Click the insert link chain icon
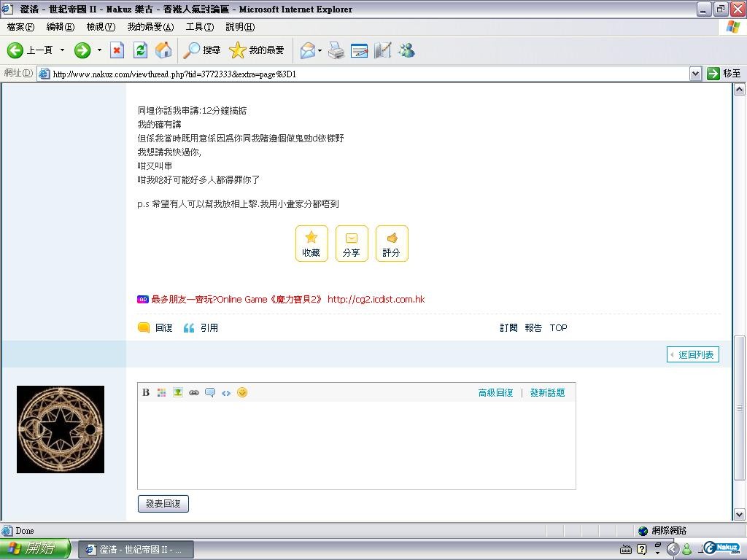 click(194, 392)
